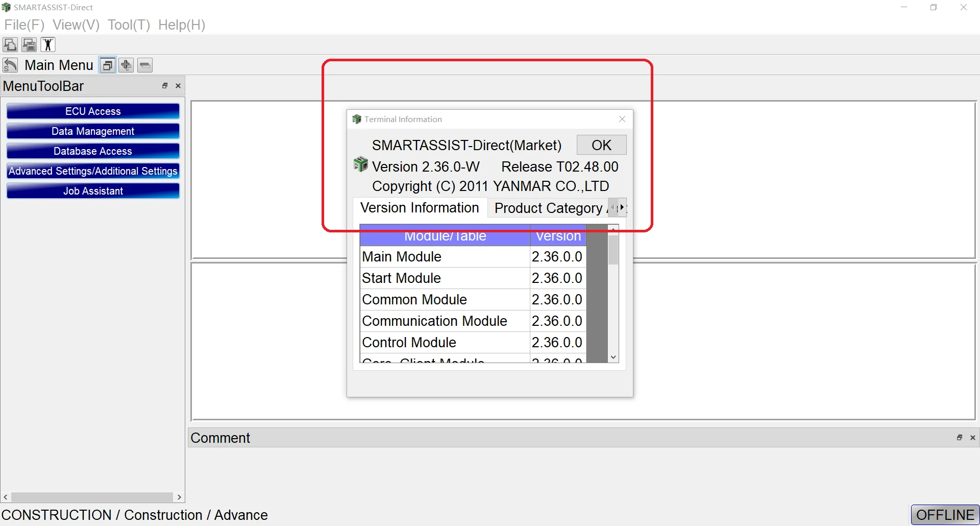Click the back arrow icon beside Main Menu
The image size is (980, 526).
[x=10, y=65]
